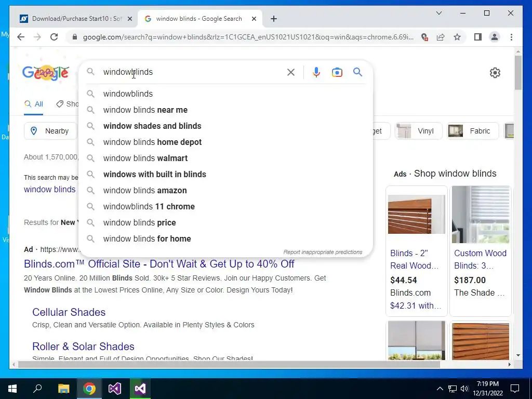532x399 pixels.
Task: Open active Visual Studio taskbar icon
Action: click(140, 389)
